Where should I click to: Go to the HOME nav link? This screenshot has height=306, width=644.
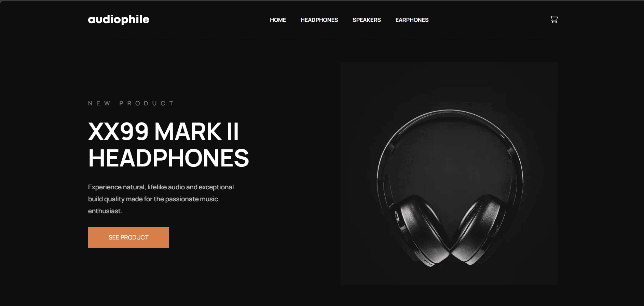point(278,20)
